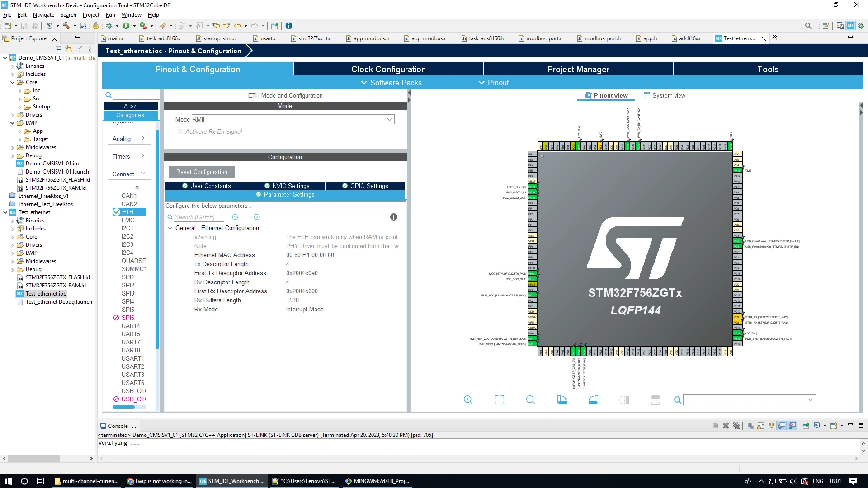Open the NVIC Settings tab

(x=287, y=186)
